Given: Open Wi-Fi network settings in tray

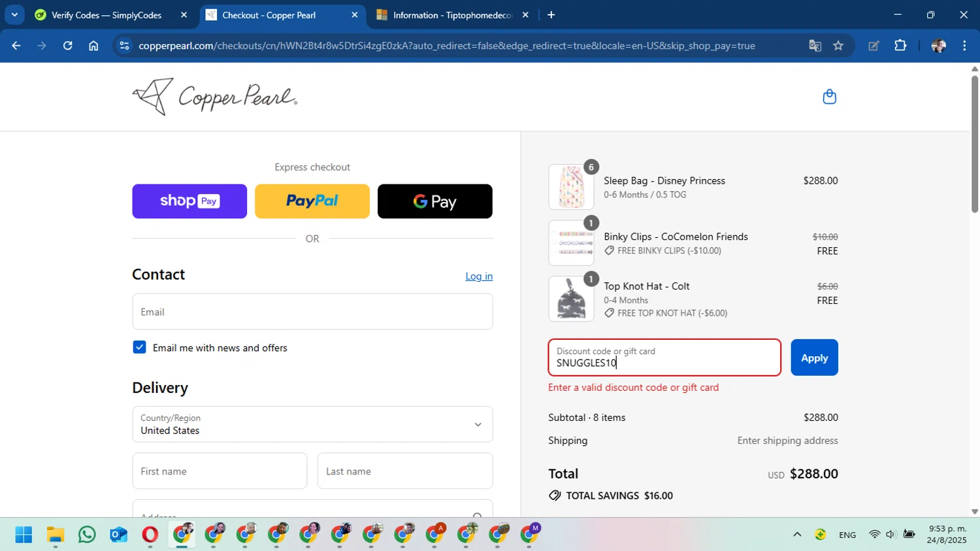Looking at the screenshot, I should coord(874,534).
